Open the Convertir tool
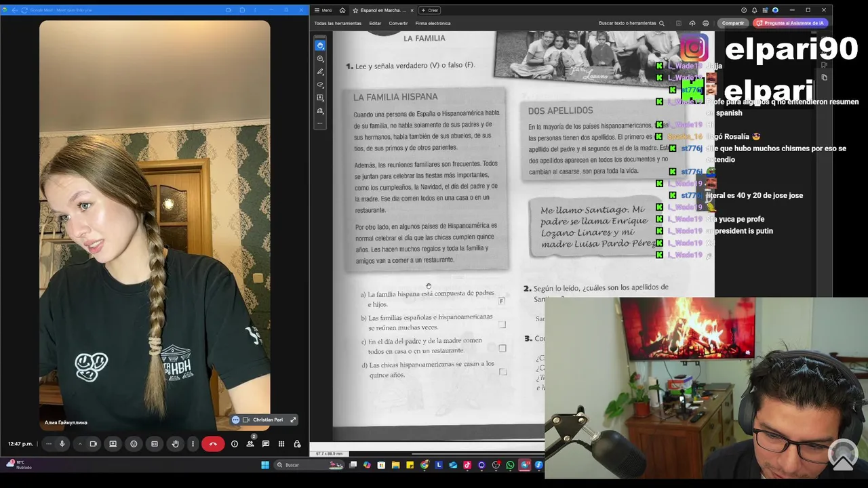868x488 pixels. (x=398, y=23)
